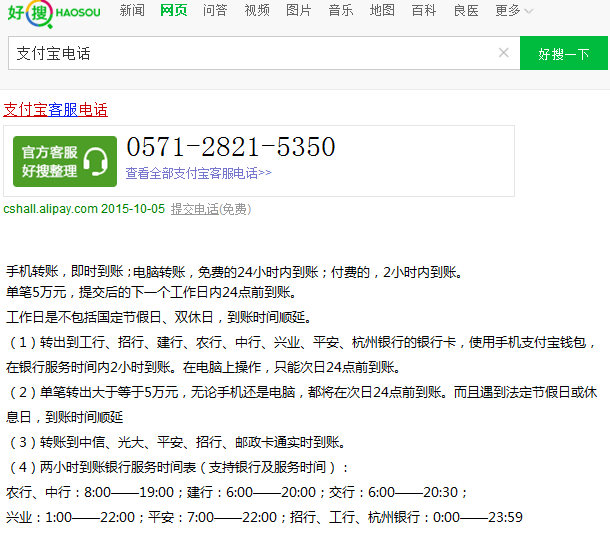
Task: Go to the 良医 tab
Action: click(466, 10)
